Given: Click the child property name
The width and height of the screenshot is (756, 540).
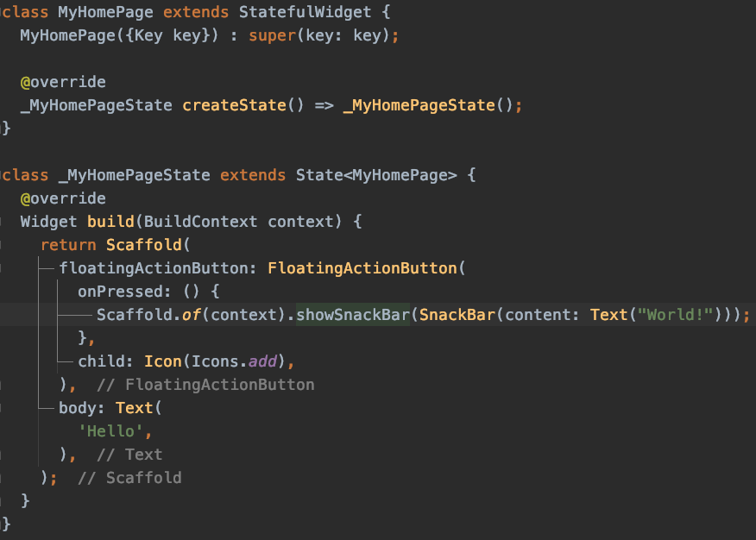Looking at the screenshot, I should click(x=101, y=361).
